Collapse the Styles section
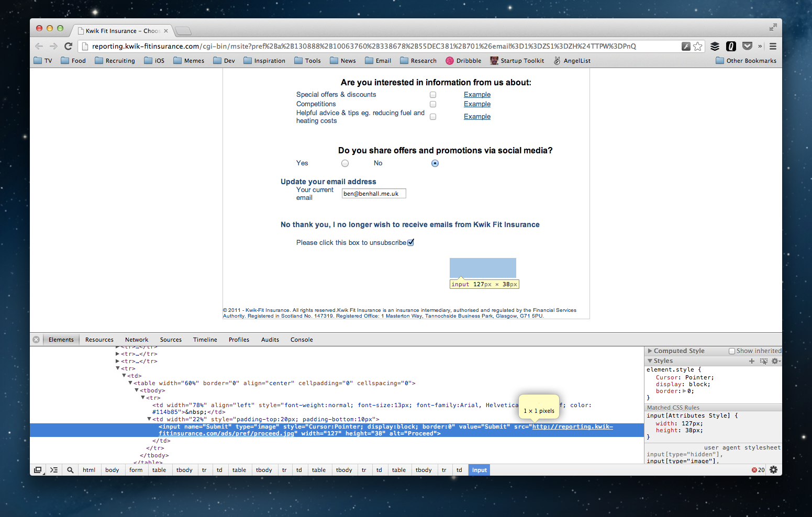The width and height of the screenshot is (812, 517). pyautogui.click(x=650, y=361)
